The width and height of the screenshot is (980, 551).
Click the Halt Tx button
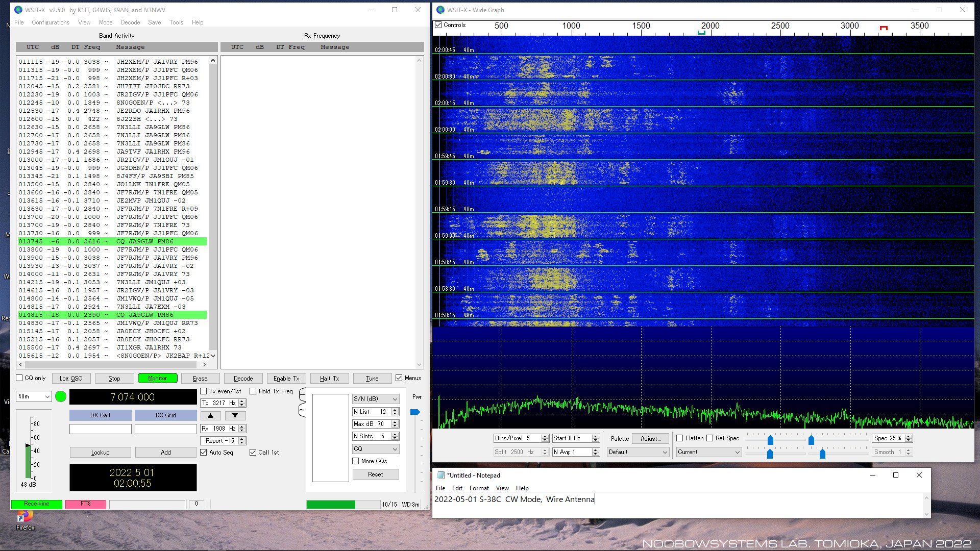click(329, 378)
